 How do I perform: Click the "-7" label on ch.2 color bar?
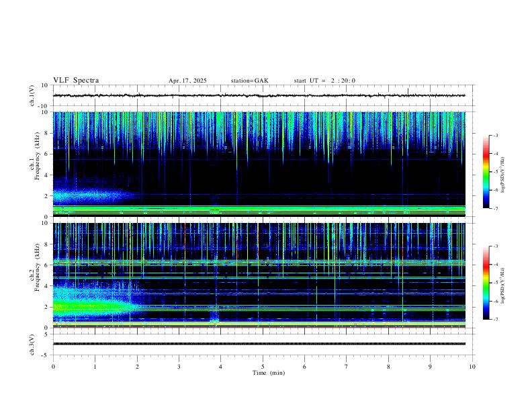point(496,319)
